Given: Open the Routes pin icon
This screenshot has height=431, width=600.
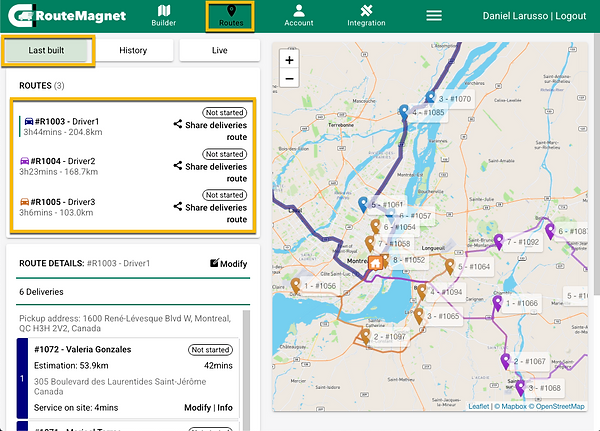Looking at the screenshot, I should [231, 10].
